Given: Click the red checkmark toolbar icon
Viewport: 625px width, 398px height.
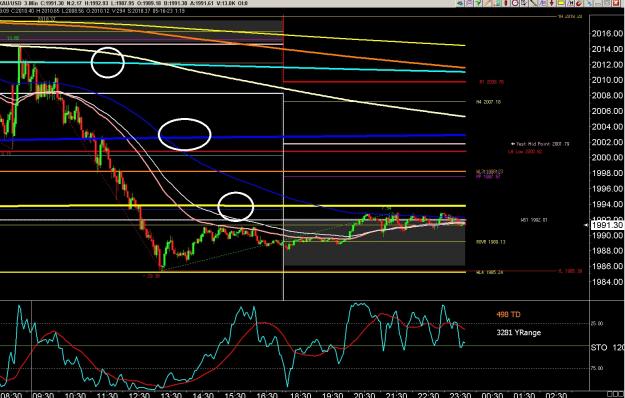Looking at the screenshot, I should pyautogui.click(x=578, y=3).
